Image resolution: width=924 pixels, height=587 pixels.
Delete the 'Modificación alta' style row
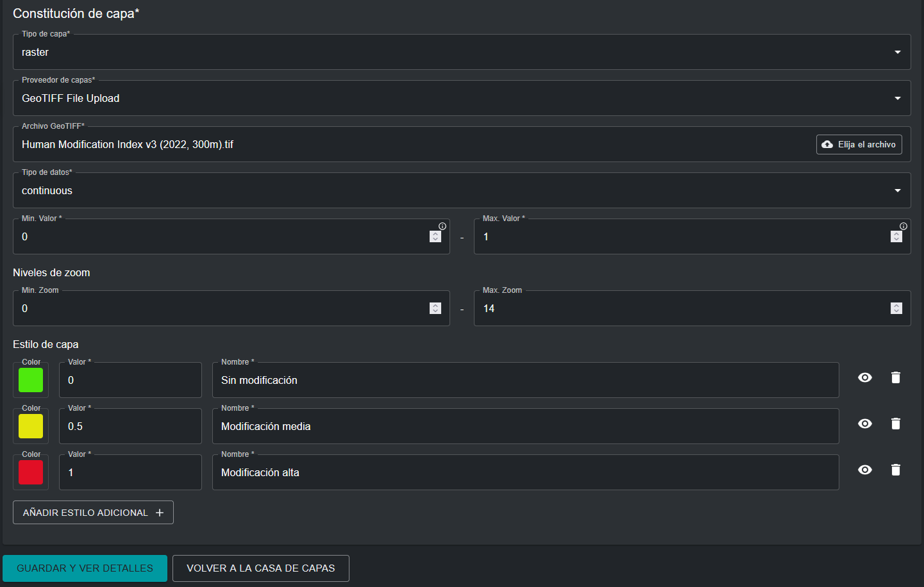coord(896,470)
